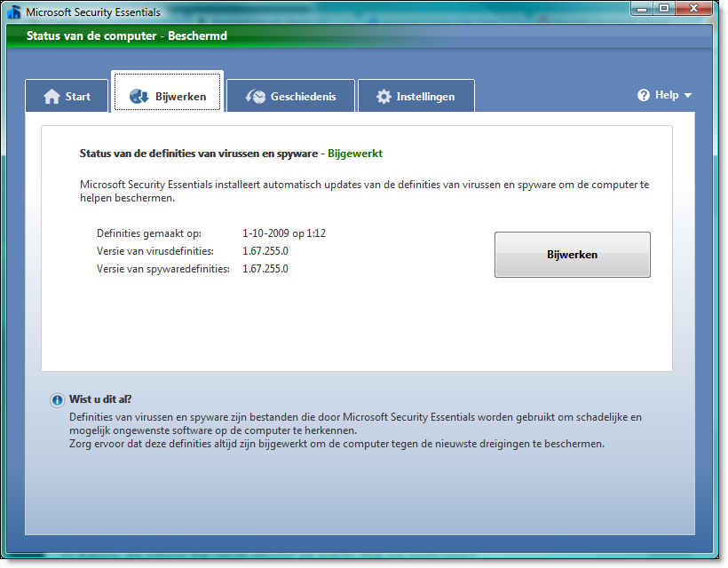Maximize the Security Essentials window

(664, 8)
